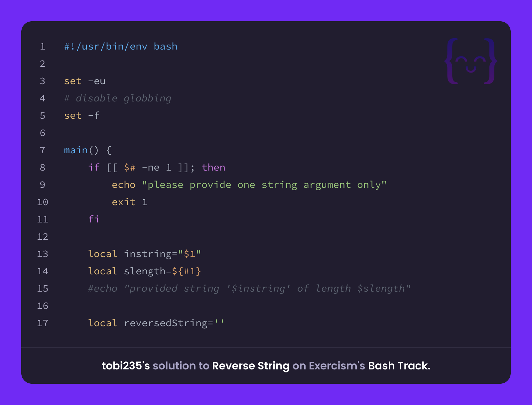This screenshot has width=532, height=405.
Task: Click the 'local instring="$1"' line
Action: tap(145, 254)
